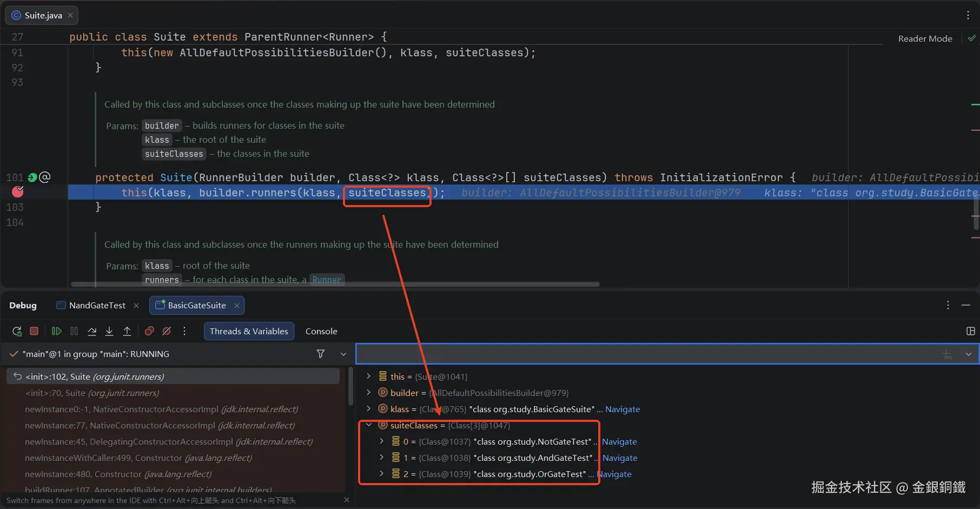Select the builder variable row
The height and width of the screenshot is (509, 980).
coord(668,393)
